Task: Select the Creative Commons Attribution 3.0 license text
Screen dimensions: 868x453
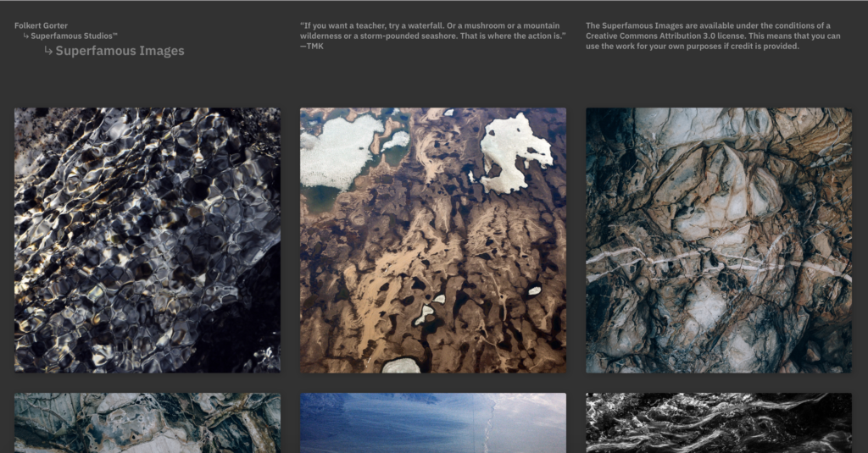Action: coord(713,36)
